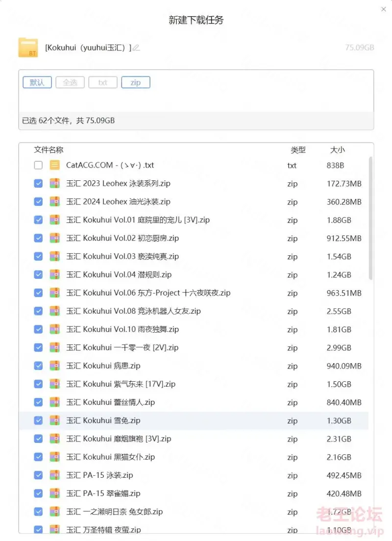The image size is (392, 541).
Task: Filter files by txt type
Action: pos(103,82)
